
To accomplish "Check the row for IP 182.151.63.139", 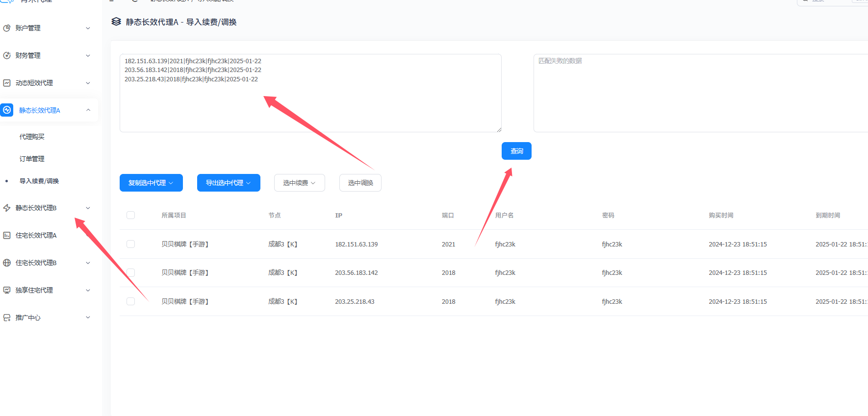I will click(x=130, y=244).
